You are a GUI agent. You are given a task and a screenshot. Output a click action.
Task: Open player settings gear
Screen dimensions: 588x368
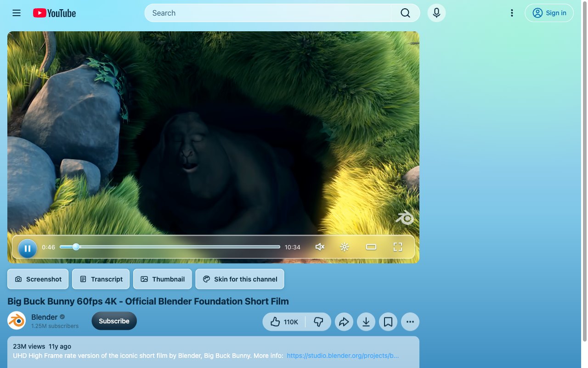(345, 247)
